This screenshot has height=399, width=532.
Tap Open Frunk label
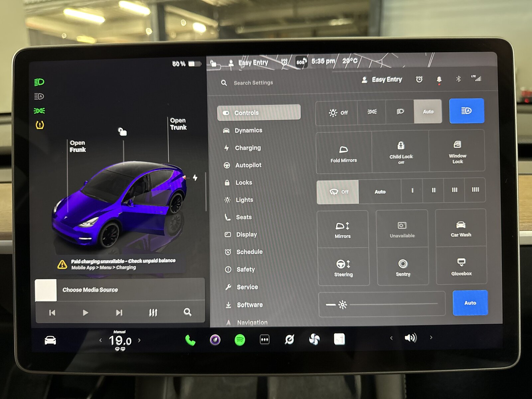coord(77,146)
